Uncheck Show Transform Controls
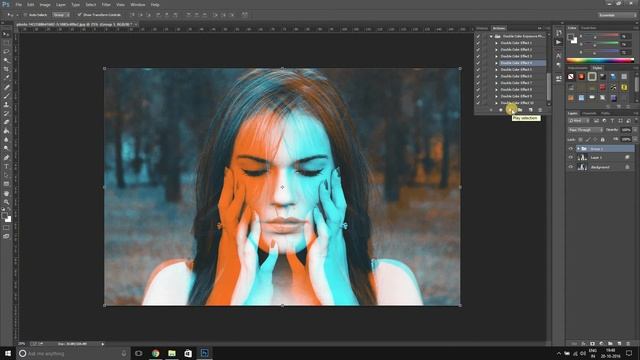 click(x=80, y=15)
